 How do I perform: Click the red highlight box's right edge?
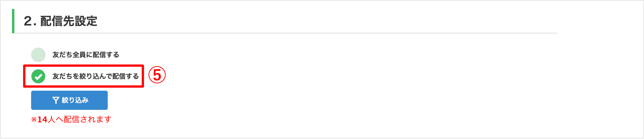pos(143,76)
